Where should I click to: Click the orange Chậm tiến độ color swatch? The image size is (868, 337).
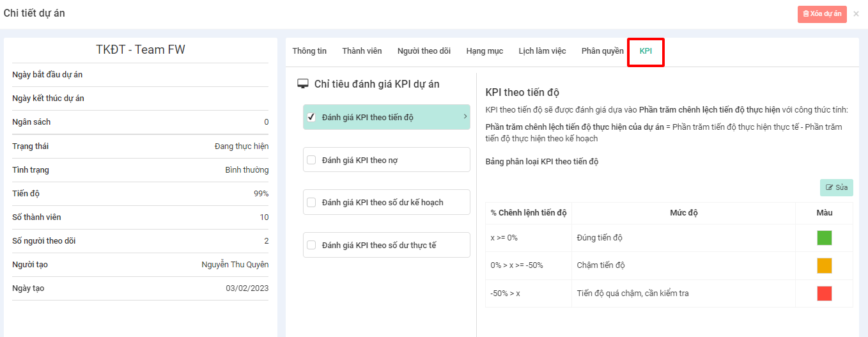[x=824, y=265]
